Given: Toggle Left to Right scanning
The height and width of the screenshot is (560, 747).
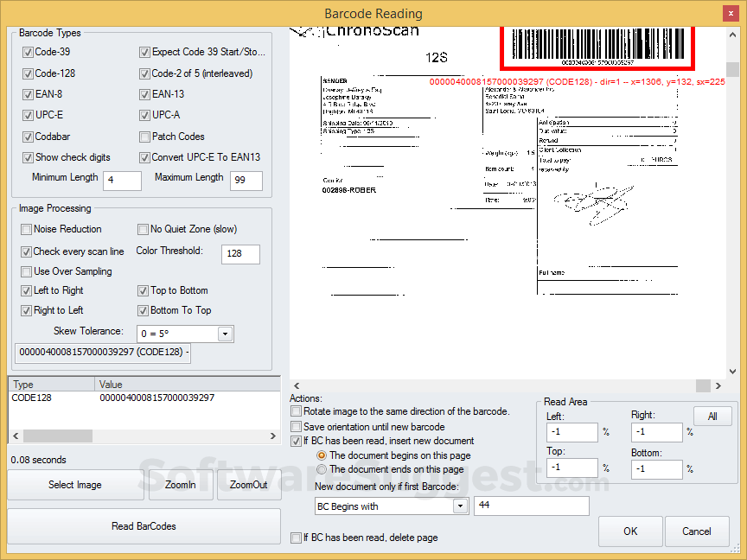Looking at the screenshot, I should pos(26,290).
